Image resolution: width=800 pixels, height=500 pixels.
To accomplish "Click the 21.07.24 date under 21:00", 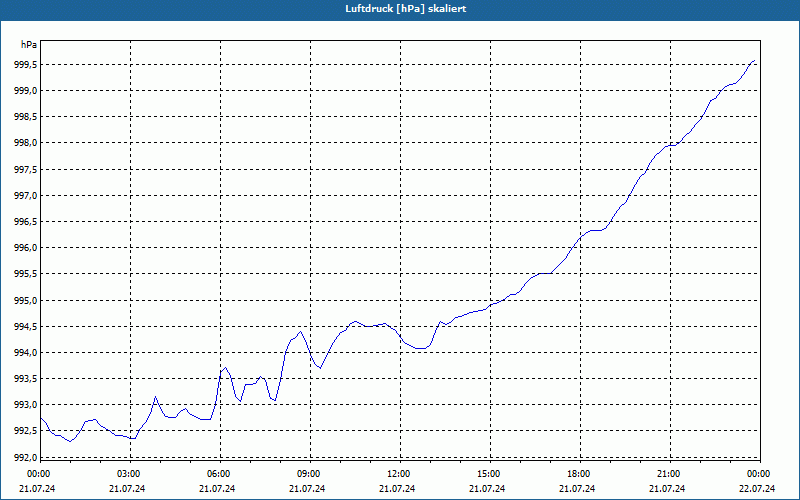I will pyautogui.click(x=667, y=489).
